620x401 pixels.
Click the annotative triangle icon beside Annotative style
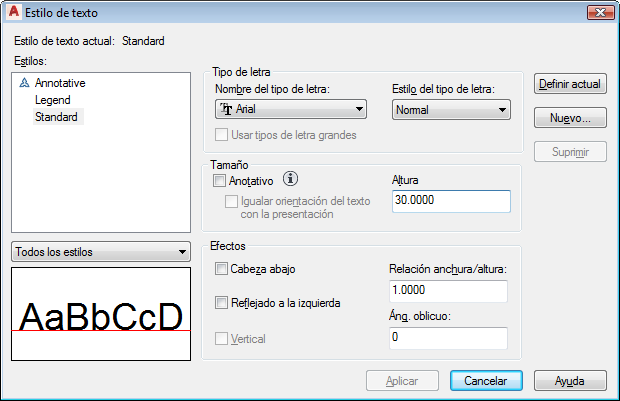[x=25, y=83]
